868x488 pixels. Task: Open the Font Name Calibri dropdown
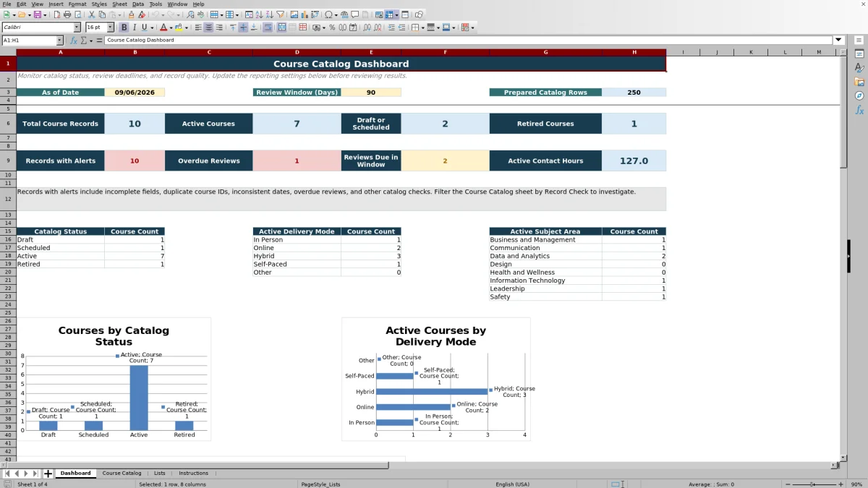[77, 27]
